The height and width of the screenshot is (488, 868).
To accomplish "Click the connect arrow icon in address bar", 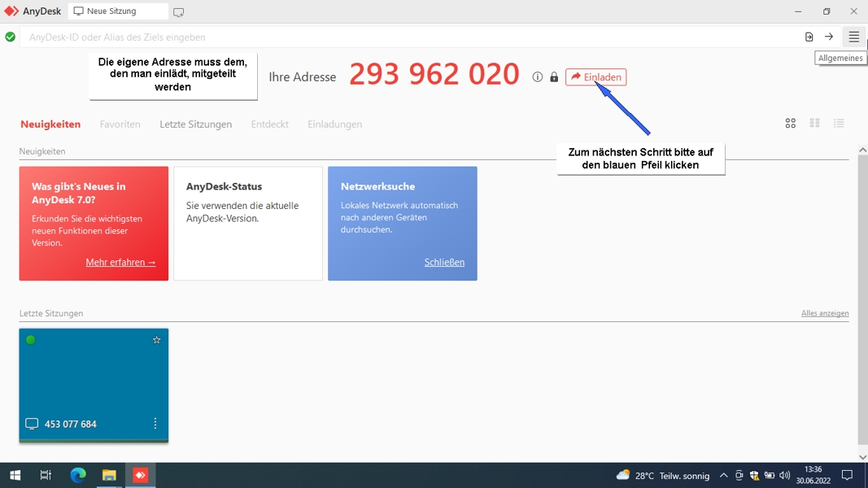I will click(x=829, y=37).
